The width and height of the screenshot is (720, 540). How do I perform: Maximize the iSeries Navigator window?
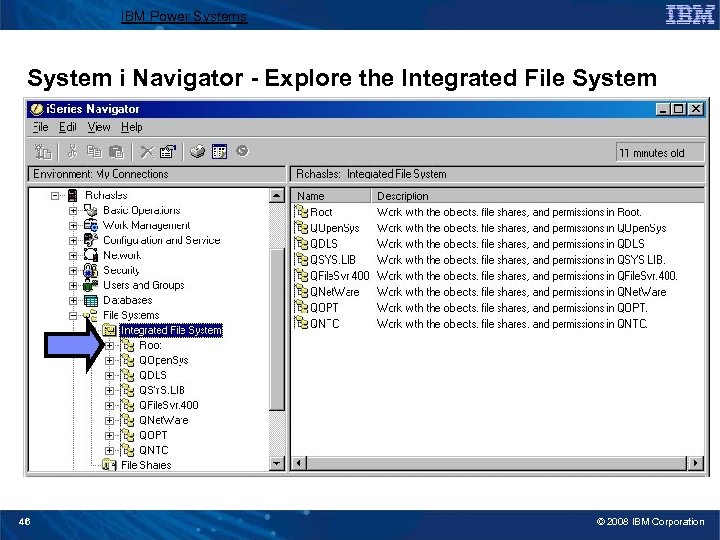click(x=678, y=109)
